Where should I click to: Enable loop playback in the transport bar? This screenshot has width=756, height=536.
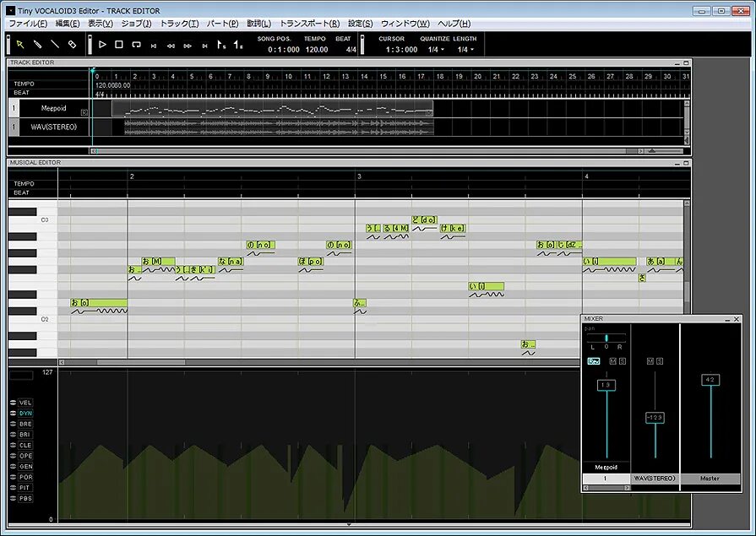tap(135, 44)
